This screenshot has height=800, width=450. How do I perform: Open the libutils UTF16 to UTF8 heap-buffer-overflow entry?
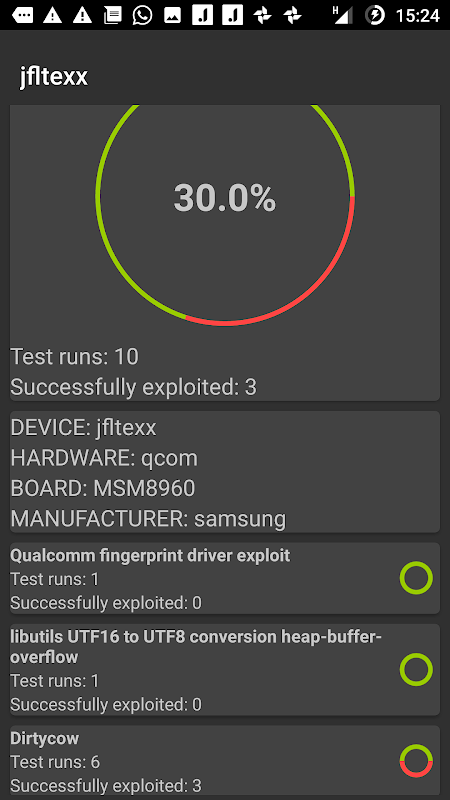[x=225, y=669]
